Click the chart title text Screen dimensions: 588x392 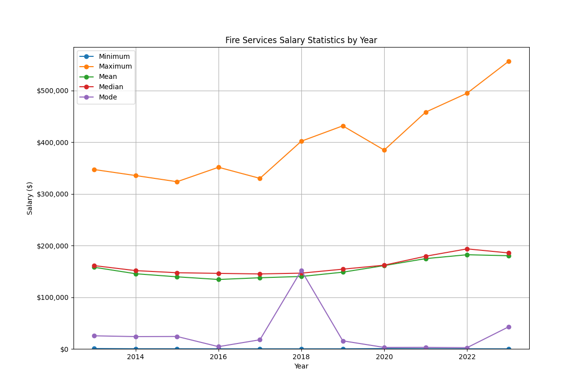click(301, 40)
